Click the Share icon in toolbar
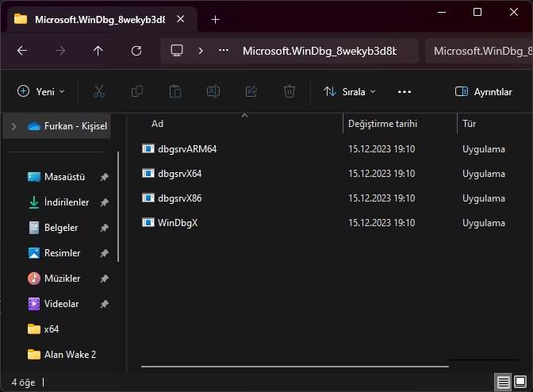The width and height of the screenshot is (533, 392). tap(251, 91)
